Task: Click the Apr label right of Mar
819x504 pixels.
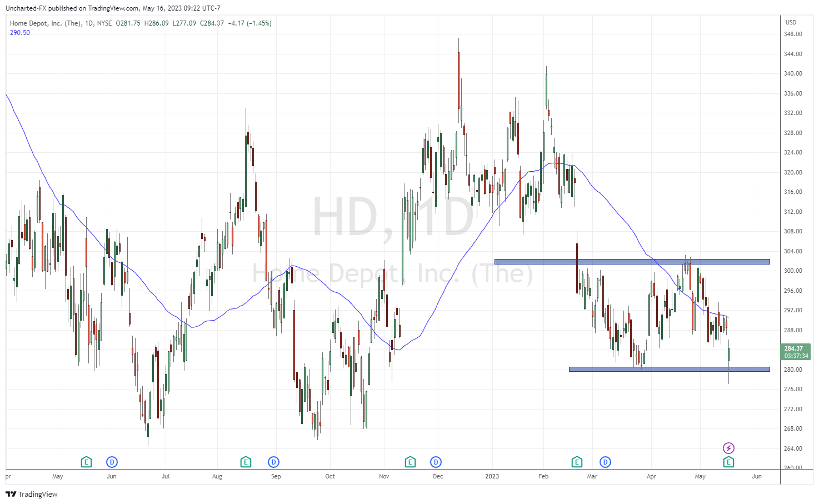Action: (x=651, y=476)
